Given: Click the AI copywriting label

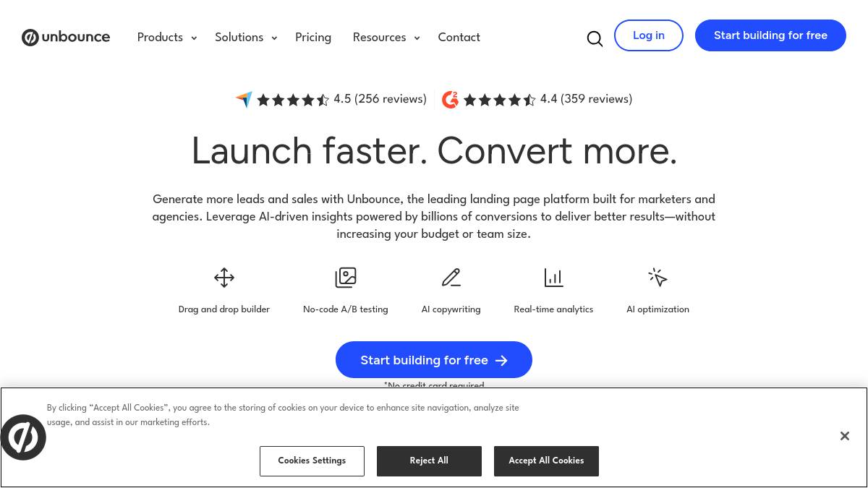Looking at the screenshot, I should 451,309.
